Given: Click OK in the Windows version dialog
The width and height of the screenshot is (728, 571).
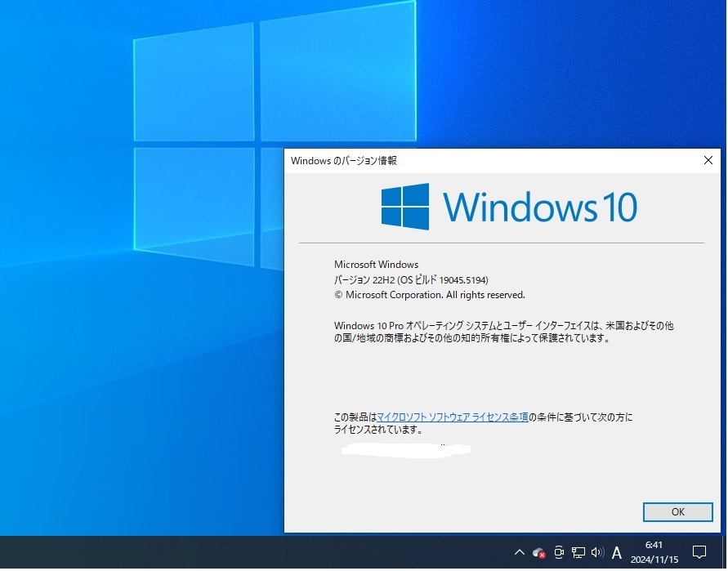Looking at the screenshot, I should pos(677,511).
